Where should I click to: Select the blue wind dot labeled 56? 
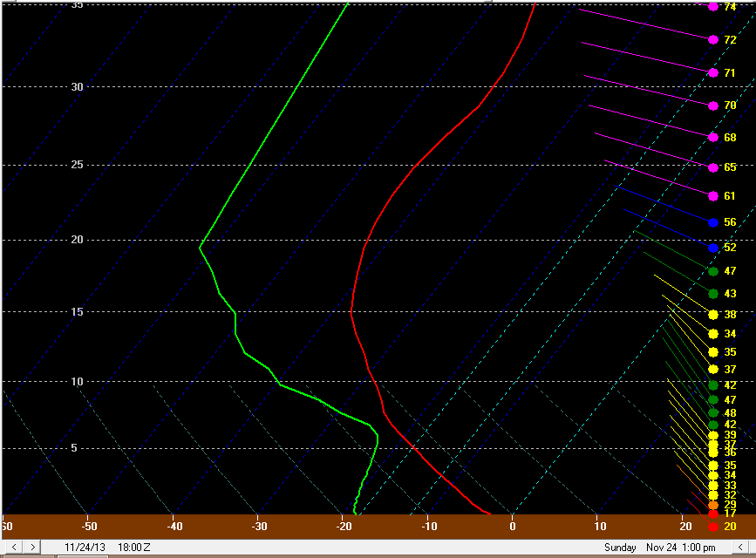pos(713,222)
